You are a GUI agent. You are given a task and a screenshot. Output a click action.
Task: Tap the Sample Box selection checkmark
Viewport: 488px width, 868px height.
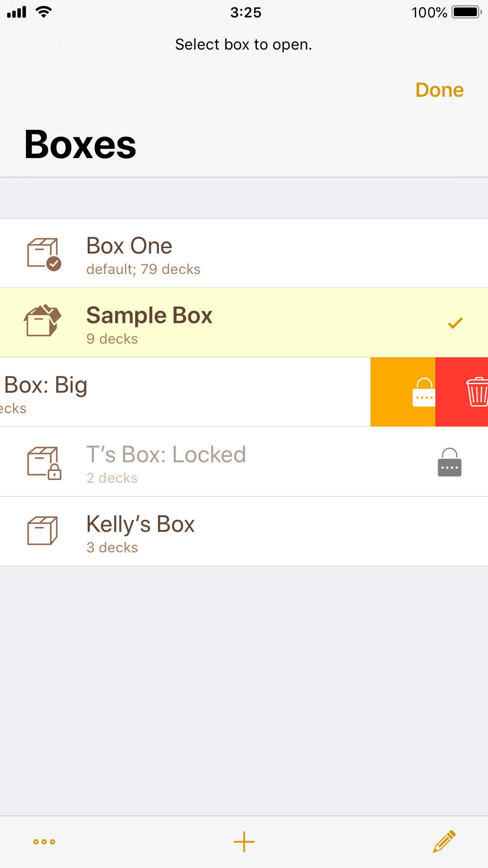point(455,323)
